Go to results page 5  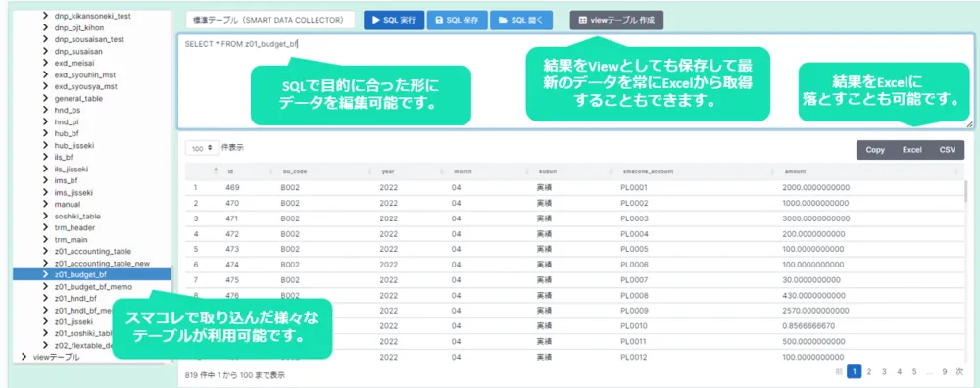click(x=913, y=371)
